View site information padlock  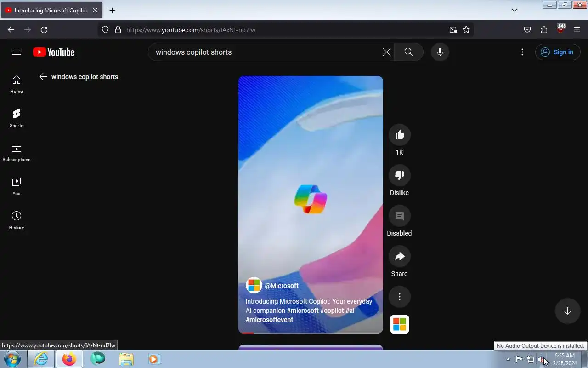pyautogui.click(x=118, y=30)
